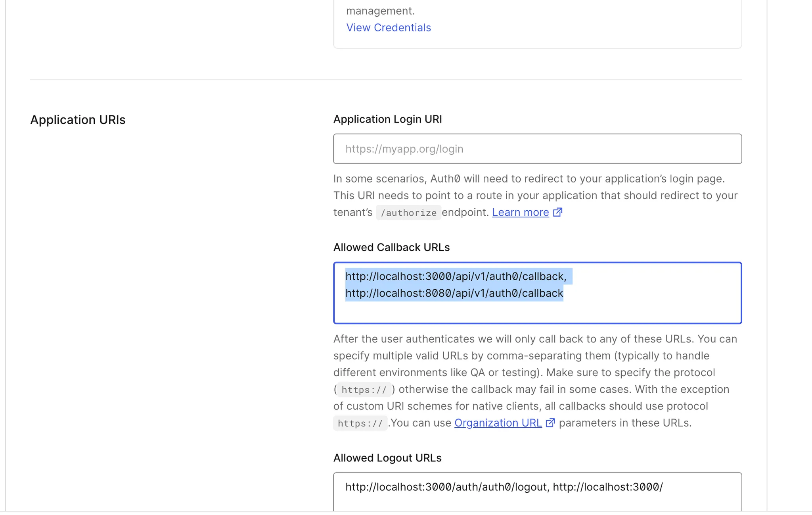Click the Application URIs section heading
The height and width of the screenshot is (515, 812).
pos(78,120)
